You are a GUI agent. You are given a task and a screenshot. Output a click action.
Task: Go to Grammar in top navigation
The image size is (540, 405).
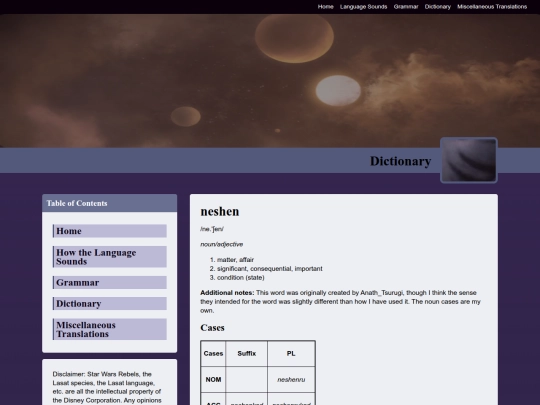pyautogui.click(x=406, y=7)
